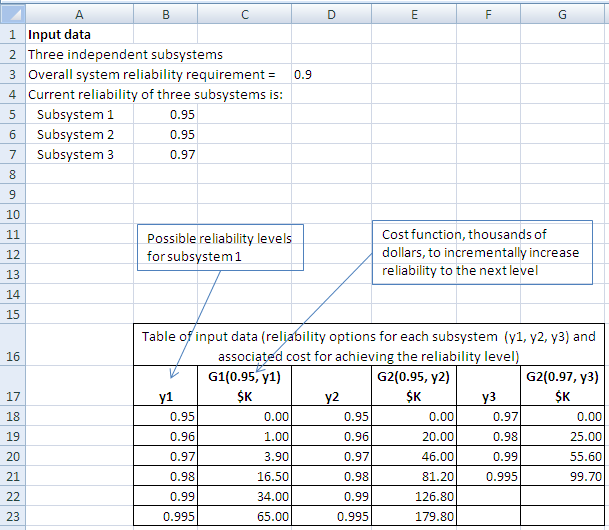
Task: Select the 0.9 requirement value cell
Action: point(331,74)
